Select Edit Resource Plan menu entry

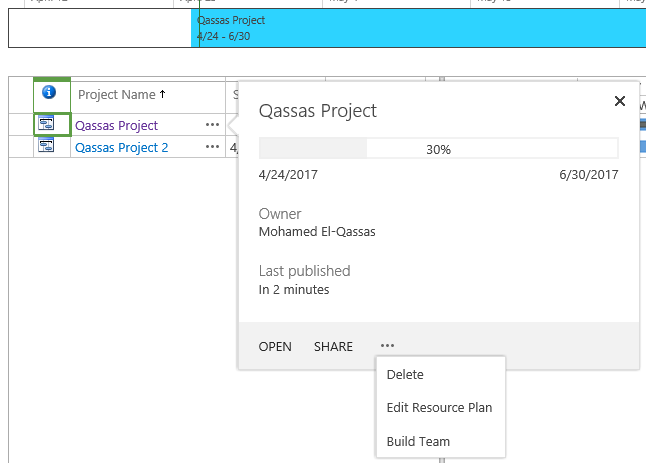click(x=439, y=408)
